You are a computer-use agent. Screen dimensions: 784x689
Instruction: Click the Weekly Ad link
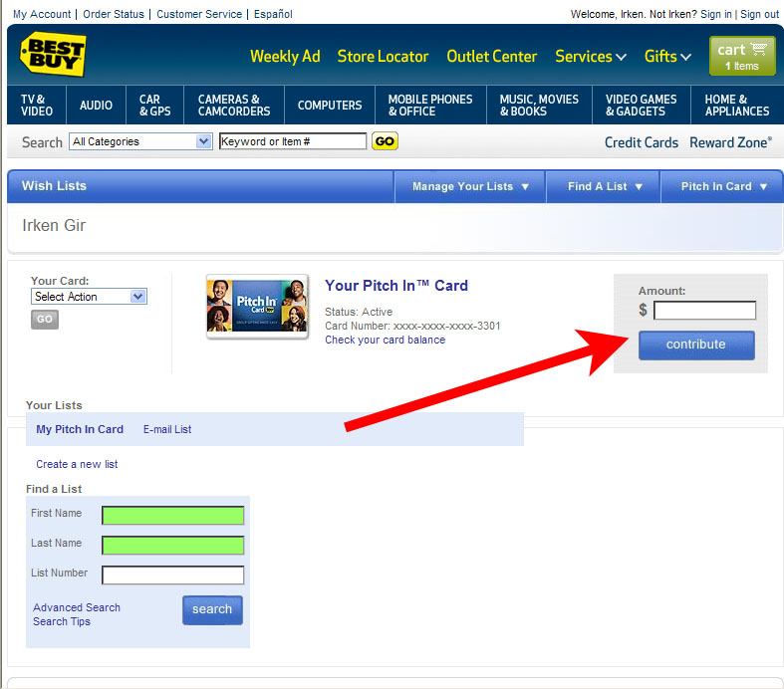coord(285,57)
